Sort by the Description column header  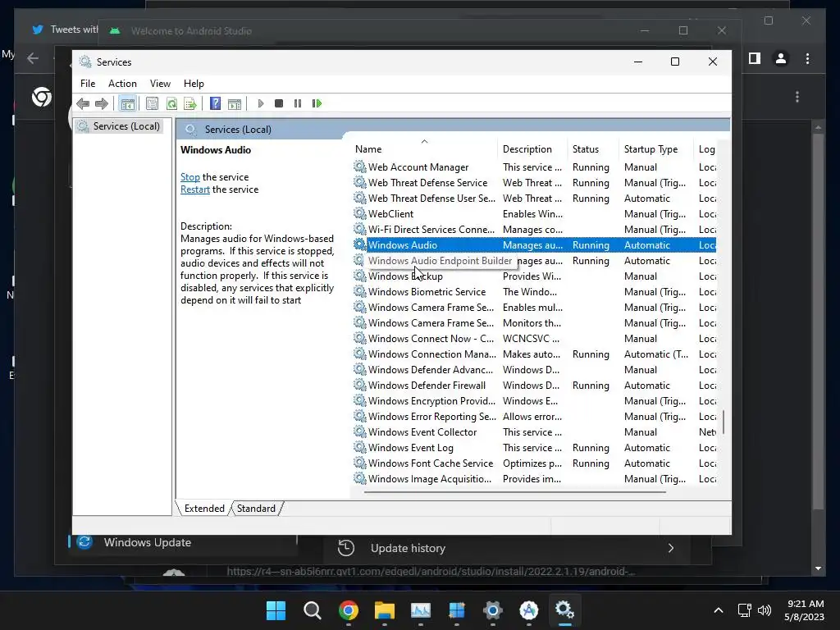coord(532,149)
